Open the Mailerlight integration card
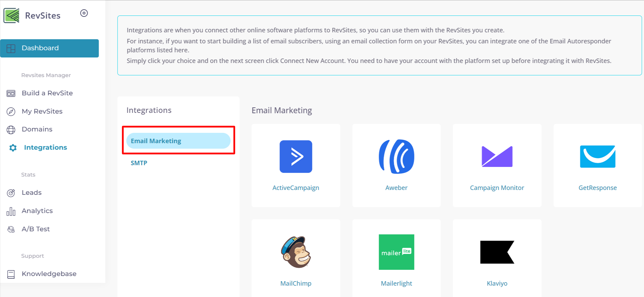Image resolution: width=644 pixels, height=297 pixels. pos(396,258)
